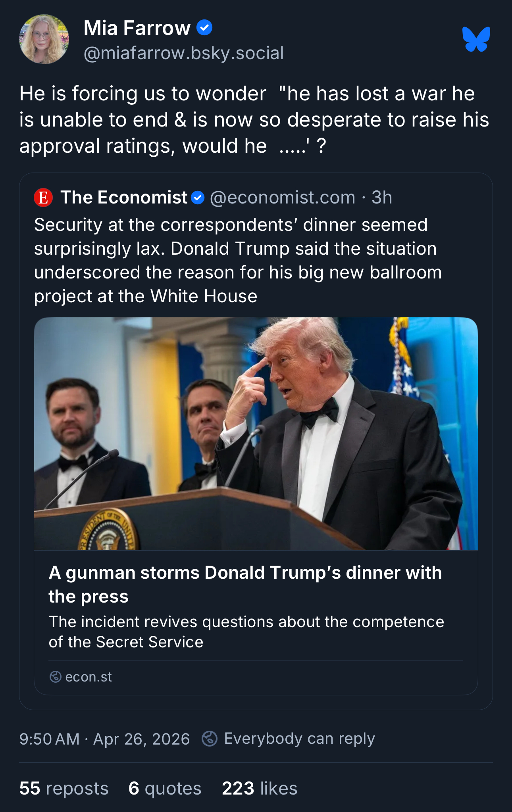This screenshot has width=512, height=812.
Task: View the 6 quotes list
Action: [165, 788]
